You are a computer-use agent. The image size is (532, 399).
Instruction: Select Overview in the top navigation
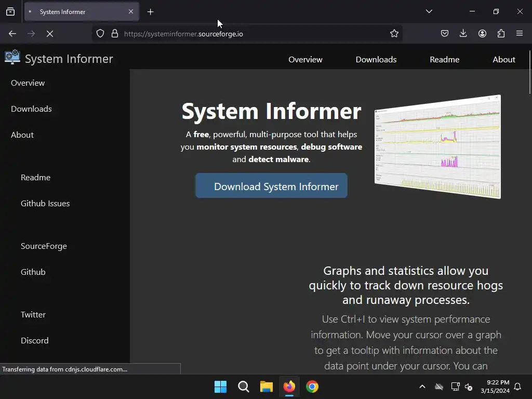click(305, 60)
